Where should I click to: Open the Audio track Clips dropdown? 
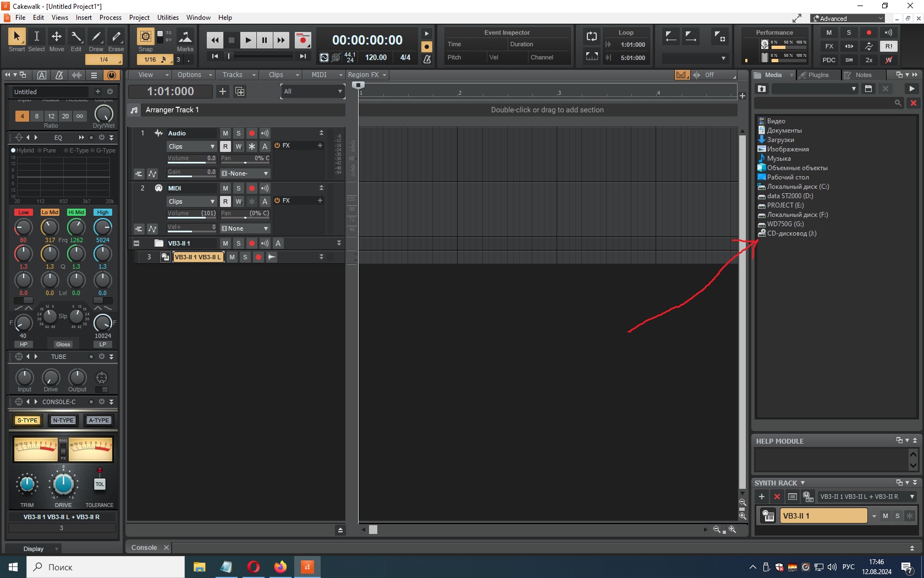[191, 146]
